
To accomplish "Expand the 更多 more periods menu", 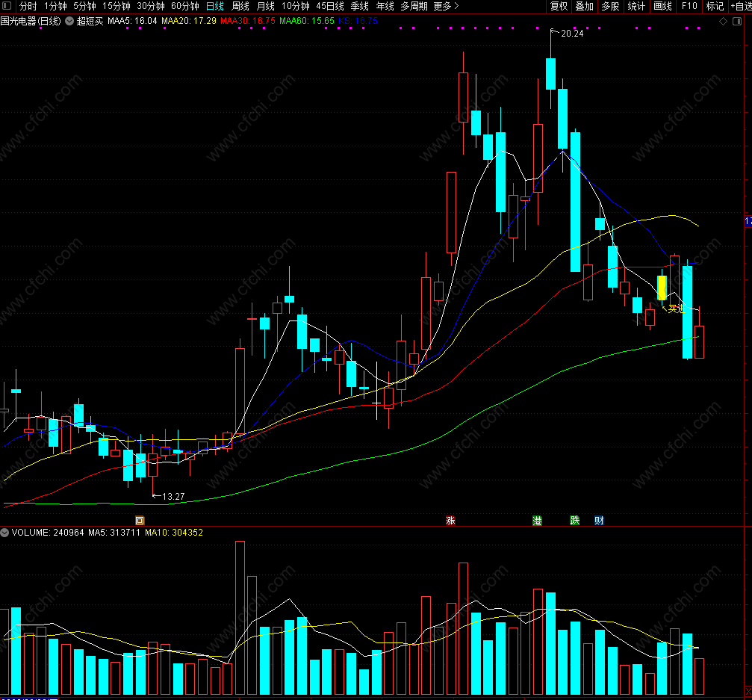I will (x=446, y=6).
